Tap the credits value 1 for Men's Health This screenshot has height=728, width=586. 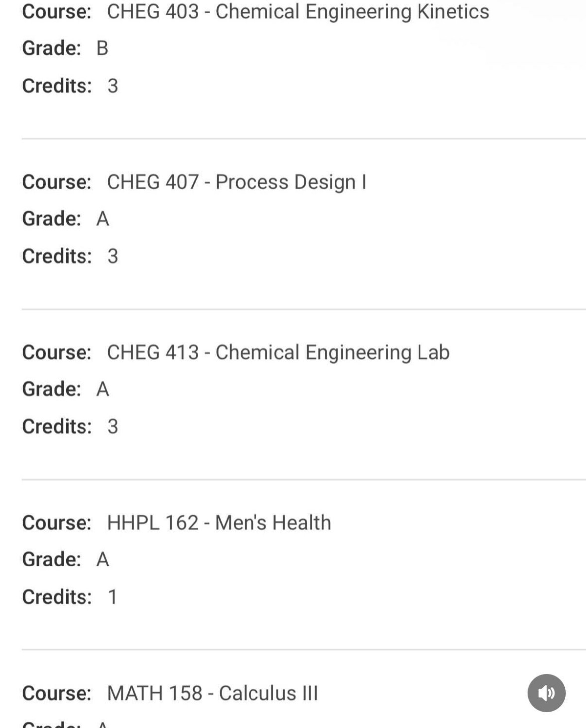(x=113, y=597)
